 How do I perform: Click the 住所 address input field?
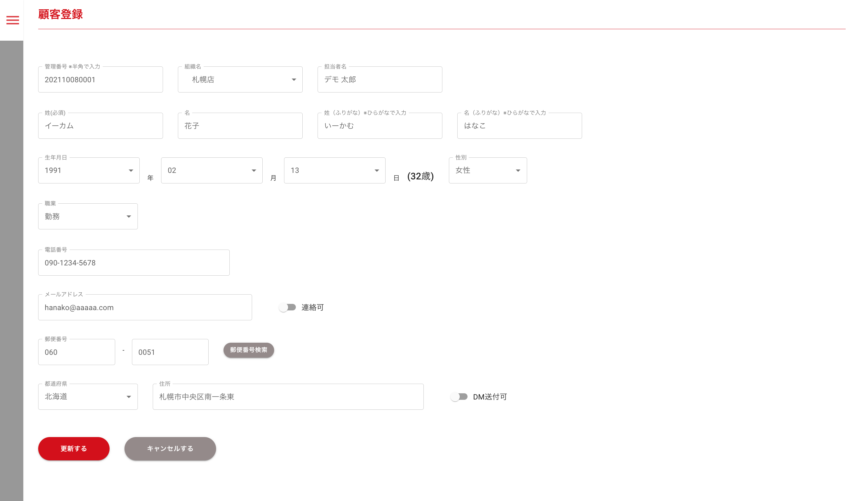point(287,397)
